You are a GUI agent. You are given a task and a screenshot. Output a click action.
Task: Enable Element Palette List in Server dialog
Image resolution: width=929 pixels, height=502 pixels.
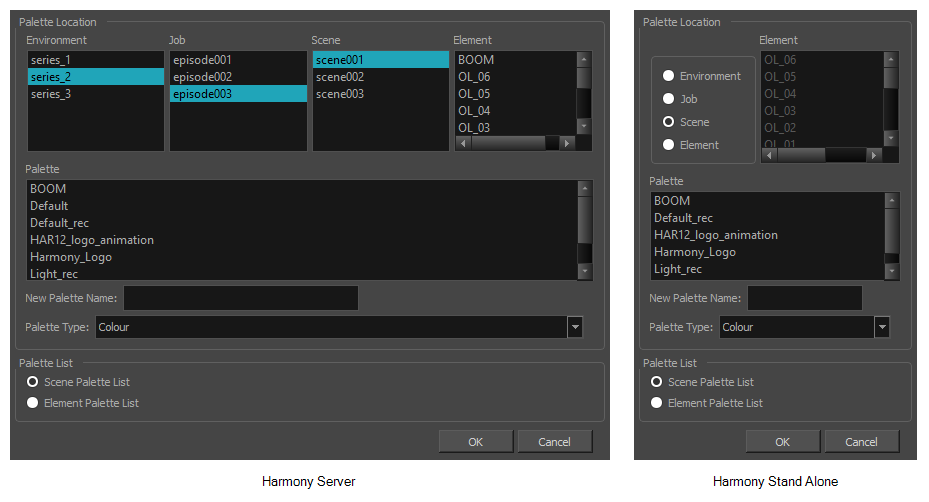click(x=34, y=403)
